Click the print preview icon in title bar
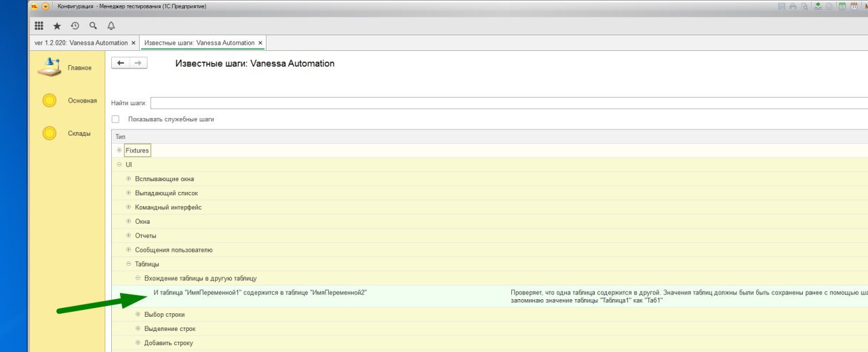 coord(805,6)
